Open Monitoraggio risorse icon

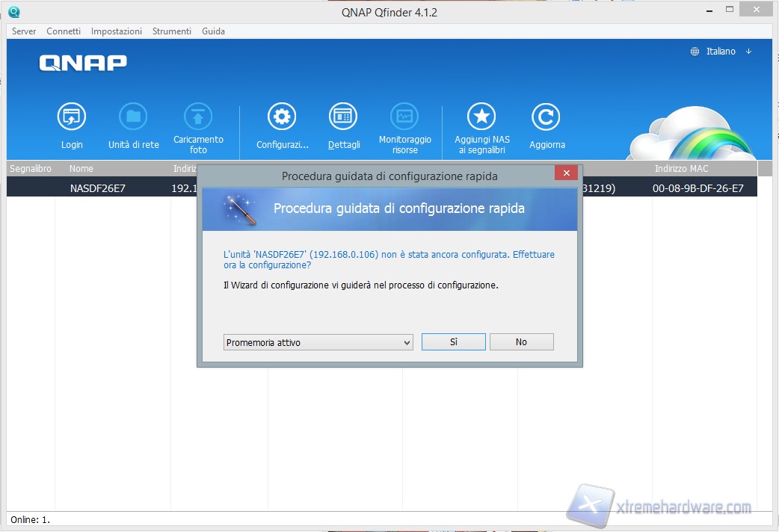click(x=404, y=117)
